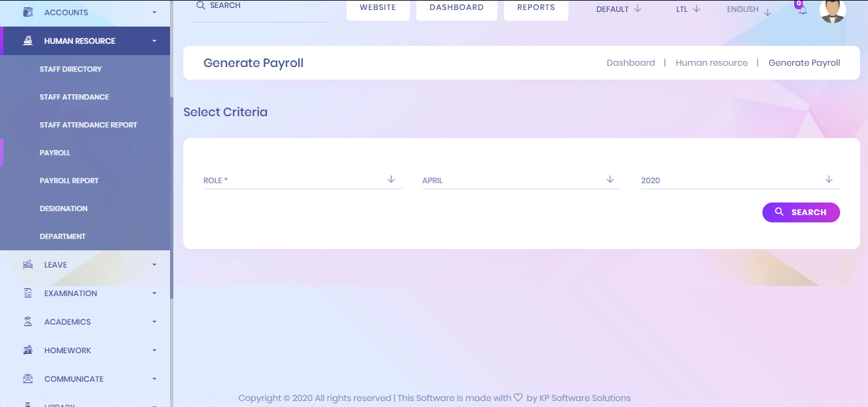Click the Examination sidebar icon
The width and height of the screenshot is (868, 407).
coord(28,293)
